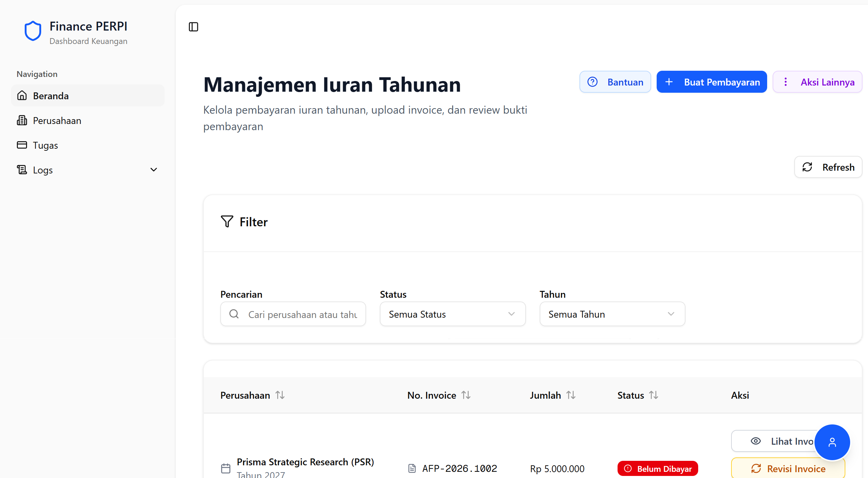Sort table by No. Invoice arrows
This screenshot has width=868, height=478.
pyautogui.click(x=466, y=395)
